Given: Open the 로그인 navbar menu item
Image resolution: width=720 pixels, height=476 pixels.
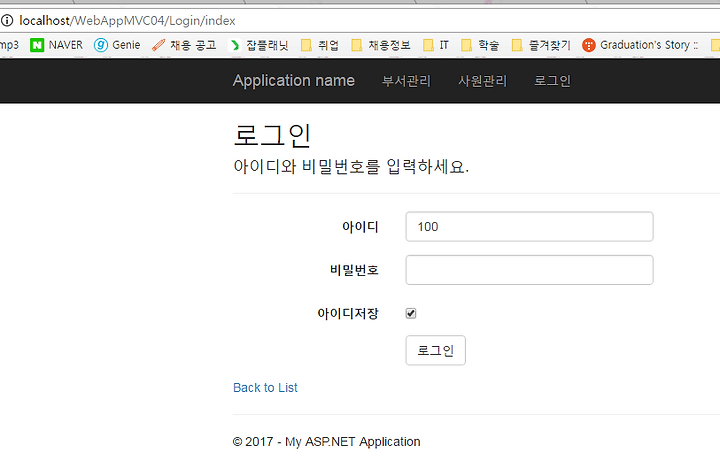Looking at the screenshot, I should pos(552,81).
